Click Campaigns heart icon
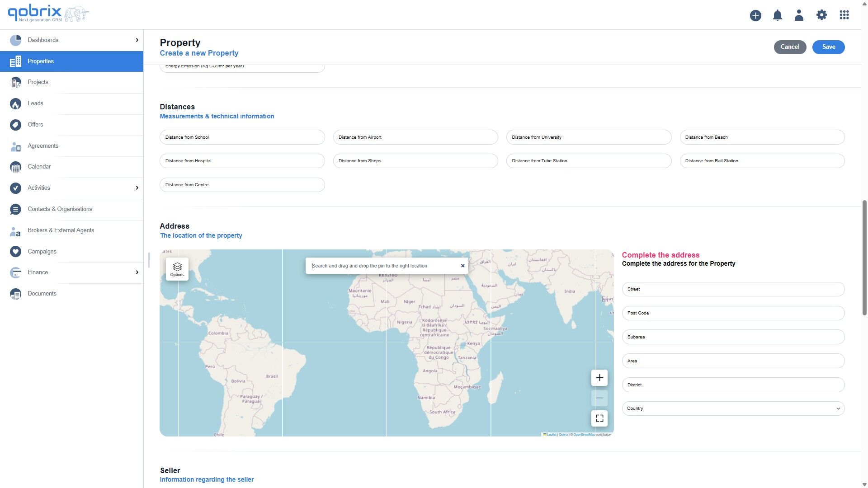The image size is (868, 488). pyautogui.click(x=15, y=252)
